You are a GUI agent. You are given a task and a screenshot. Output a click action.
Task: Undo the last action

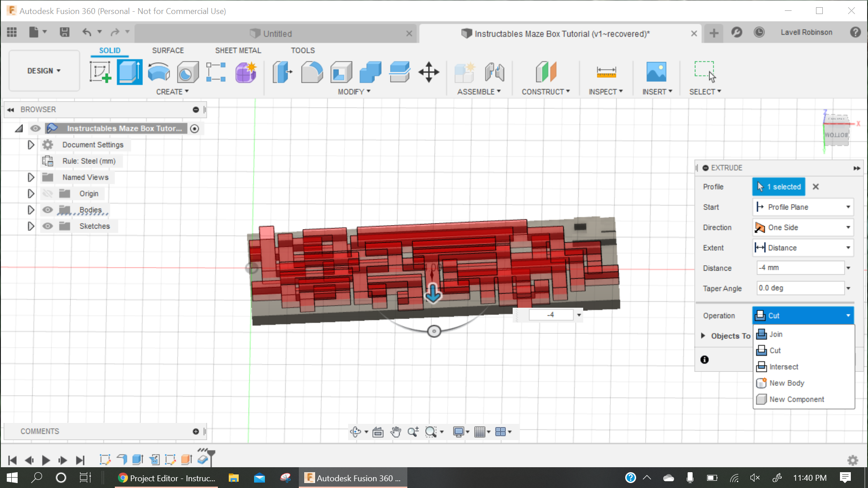click(87, 32)
